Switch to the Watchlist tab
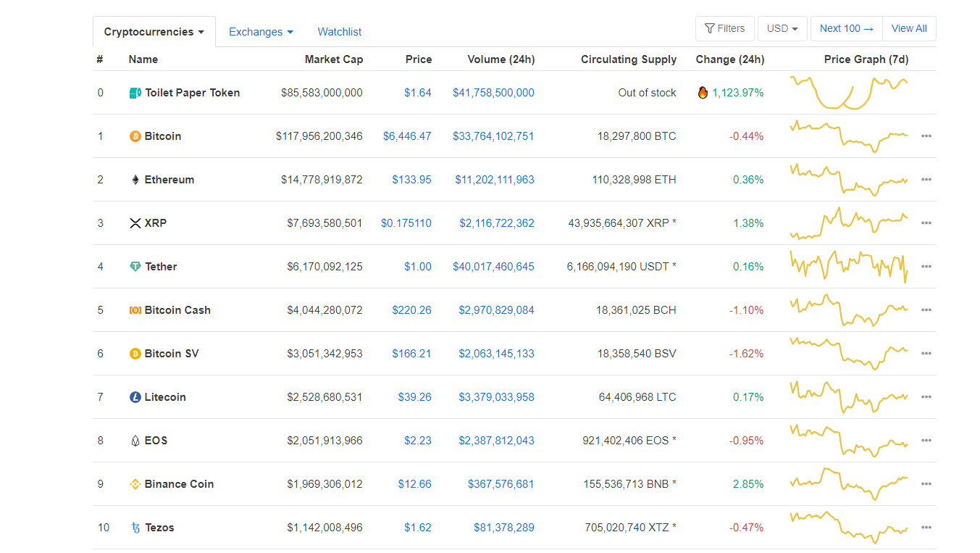This screenshot has width=980, height=553. coord(340,32)
